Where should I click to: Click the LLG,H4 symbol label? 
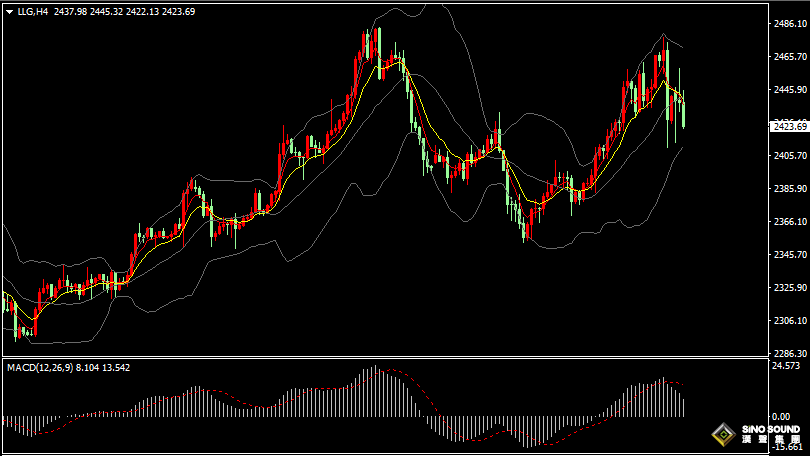click(x=32, y=11)
